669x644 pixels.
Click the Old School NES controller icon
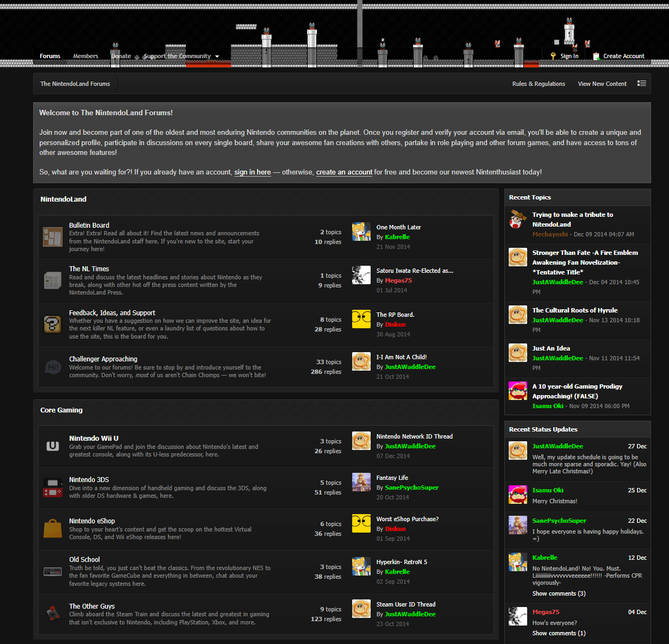pyautogui.click(x=53, y=572)
